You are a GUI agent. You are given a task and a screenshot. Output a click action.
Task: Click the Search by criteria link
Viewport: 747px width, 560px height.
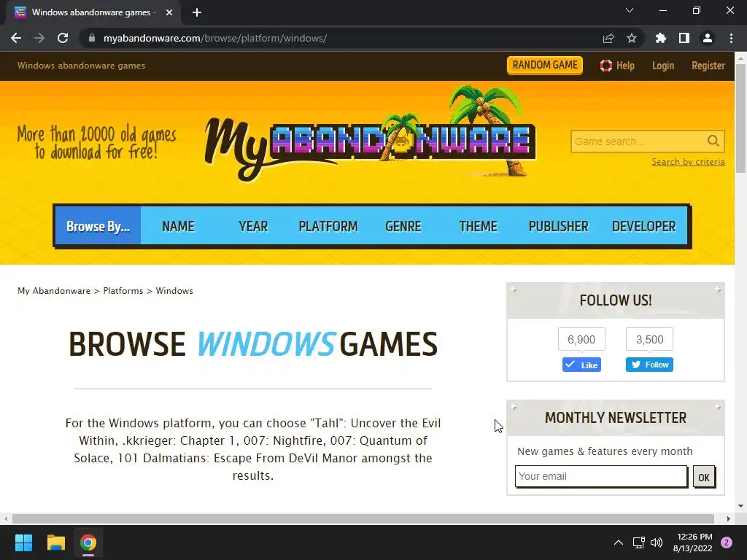tap(688, 162)
